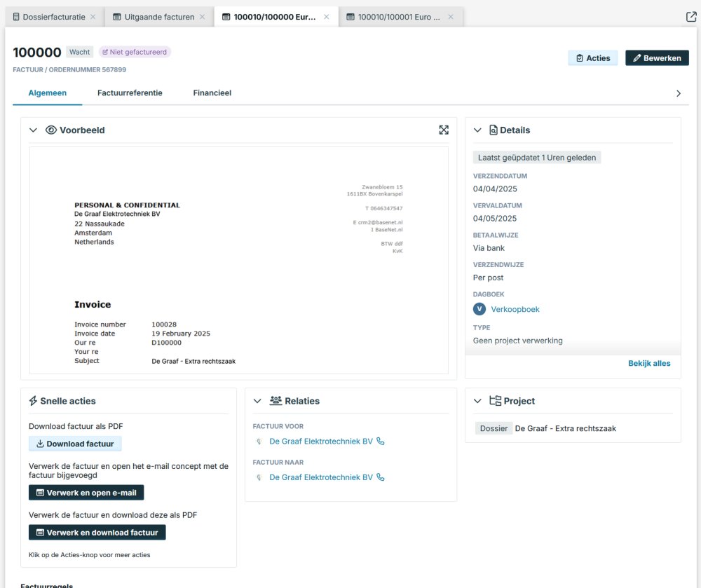Screen dimensions: 701x588
Task: Click phone icon next to Factuur voor relation
Action: tap(381, 442)
